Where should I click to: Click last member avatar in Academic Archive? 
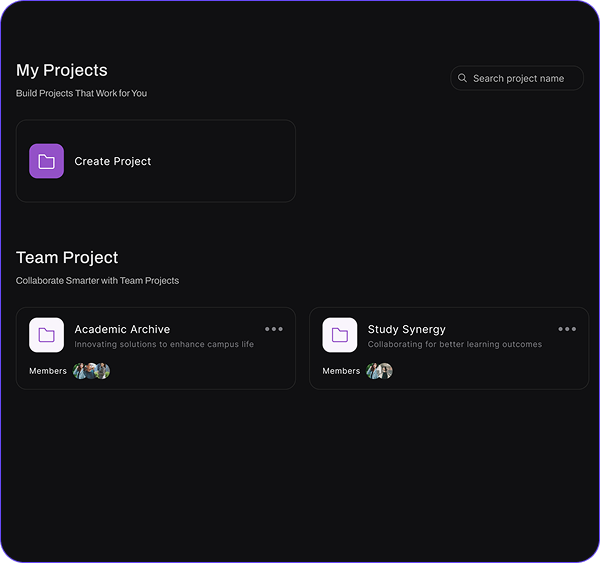pyautogui.click(x=102, y=371)
